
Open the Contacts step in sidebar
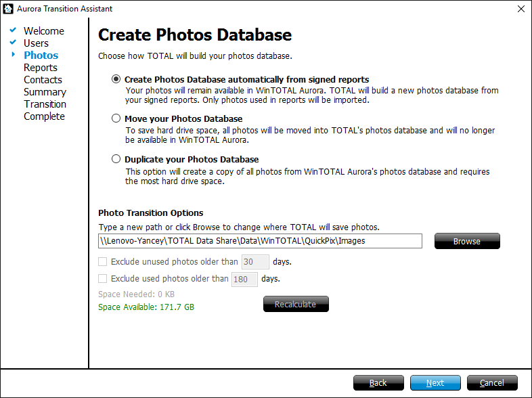coord(43,80)
